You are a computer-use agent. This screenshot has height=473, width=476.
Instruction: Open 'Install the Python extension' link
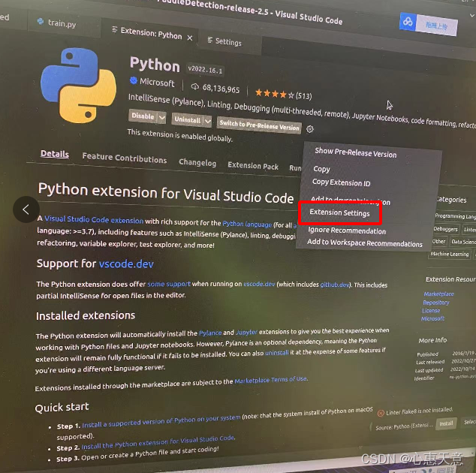[x=158, y=442]
